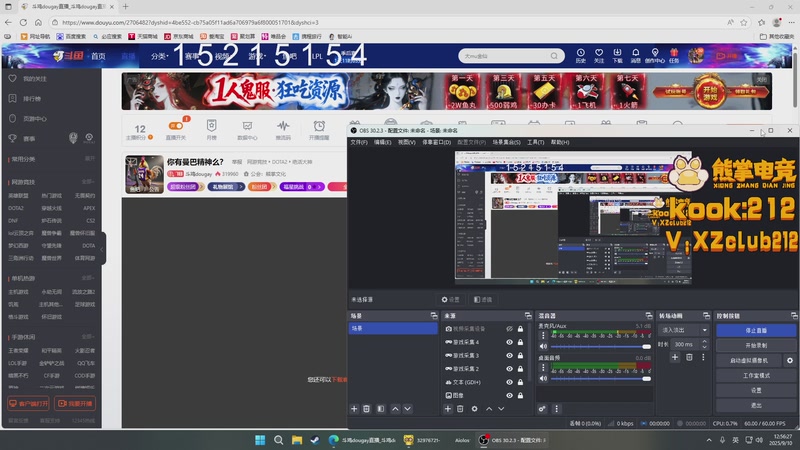This screenshot has width=800, height=450.
Task: Hide the 图像 source
Action: [509, 395]
